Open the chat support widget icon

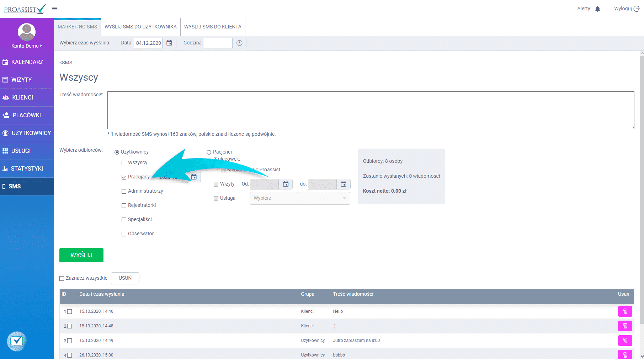pyautogui.click(x=17, y=341)
